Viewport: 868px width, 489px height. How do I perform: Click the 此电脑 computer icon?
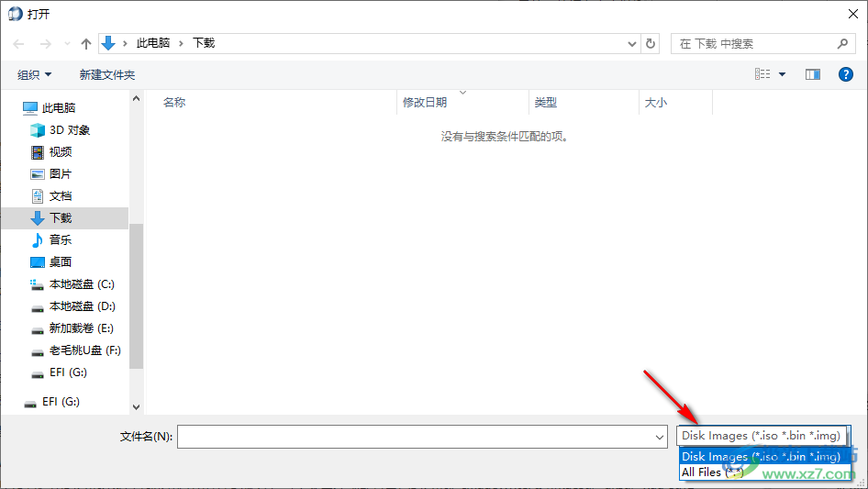coord(30,108)
